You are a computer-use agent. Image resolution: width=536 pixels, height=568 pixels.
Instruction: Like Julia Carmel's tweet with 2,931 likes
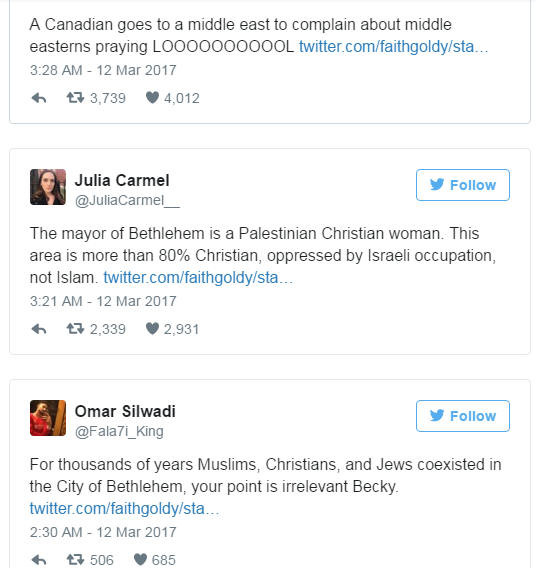coord(152,329)
